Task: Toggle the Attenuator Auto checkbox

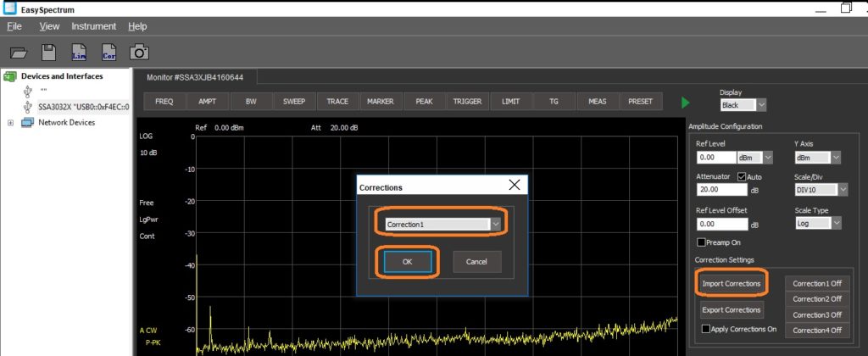Action: [x=743, y=176]
